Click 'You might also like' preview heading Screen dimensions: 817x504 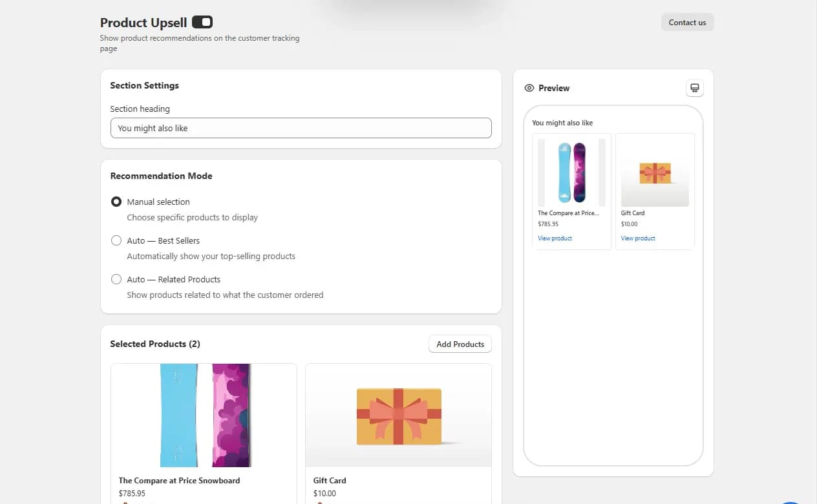pos(562,123)
